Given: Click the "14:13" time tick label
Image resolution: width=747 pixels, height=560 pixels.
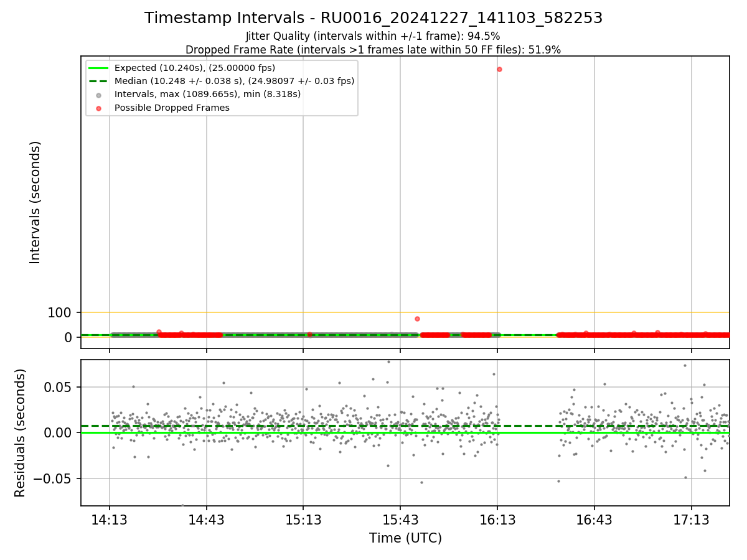Looking at the screenshot, I should pyautogui.click(x=110, y=520).
